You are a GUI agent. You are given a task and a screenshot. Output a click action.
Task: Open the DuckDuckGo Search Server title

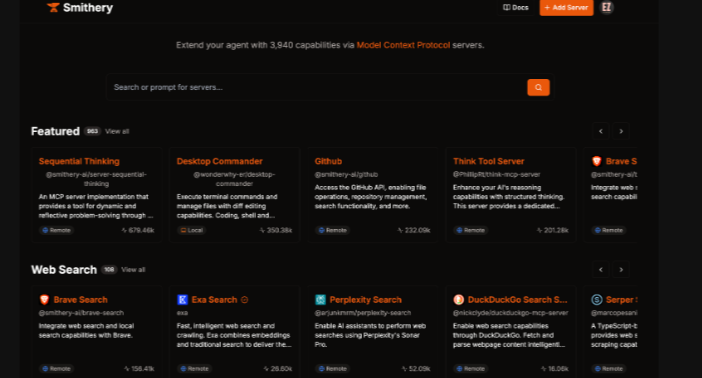pyautogui.click(x=517, y=300)
